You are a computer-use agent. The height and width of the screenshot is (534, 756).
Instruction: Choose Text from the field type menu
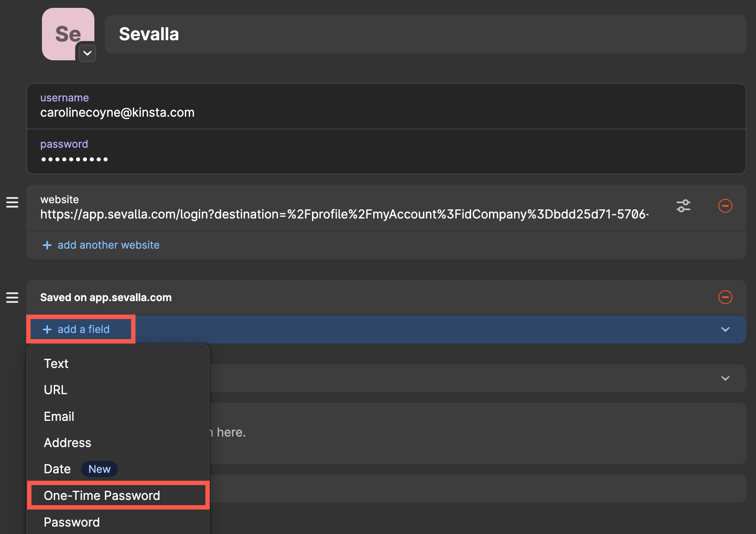pyautogui.click(x=118, y=364)
